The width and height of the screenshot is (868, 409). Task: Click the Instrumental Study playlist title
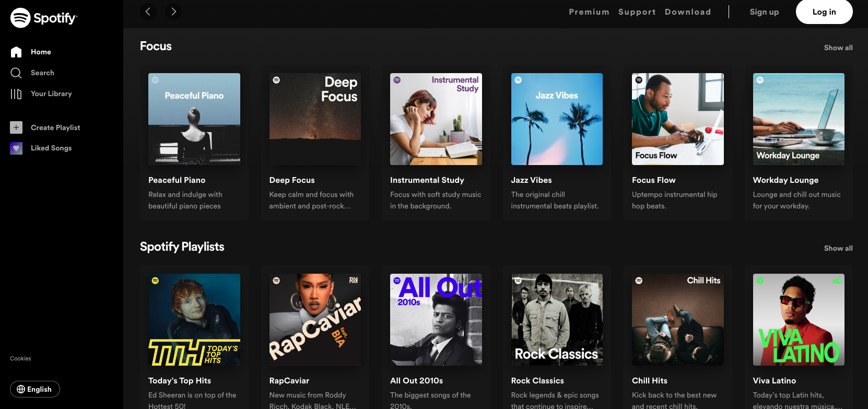pyautogui.click(x=427, y=180)
